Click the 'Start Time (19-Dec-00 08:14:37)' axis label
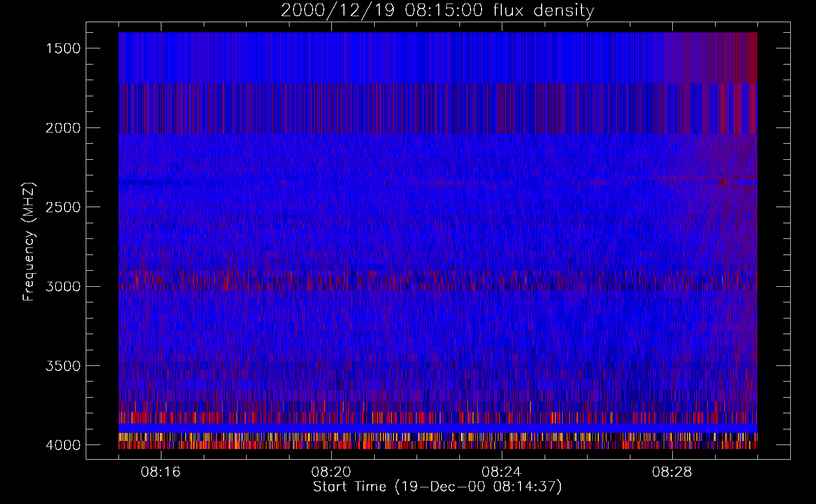This screenshot has width=816, height=504. 437,487
